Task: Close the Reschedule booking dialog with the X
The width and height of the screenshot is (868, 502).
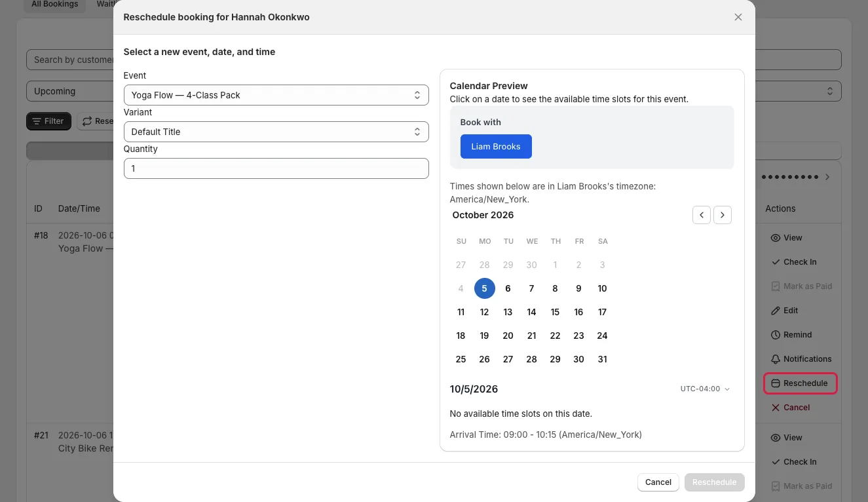Action: (x=738, y=17)
